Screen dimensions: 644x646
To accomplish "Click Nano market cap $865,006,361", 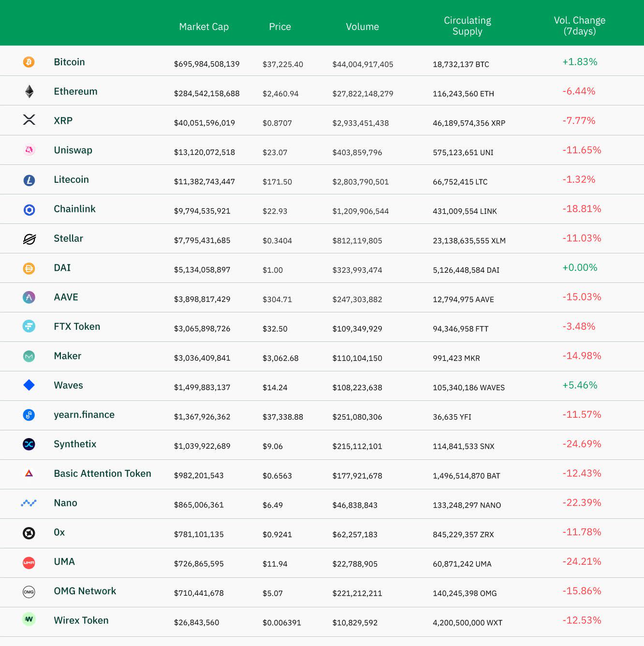I will coord(199,505).
